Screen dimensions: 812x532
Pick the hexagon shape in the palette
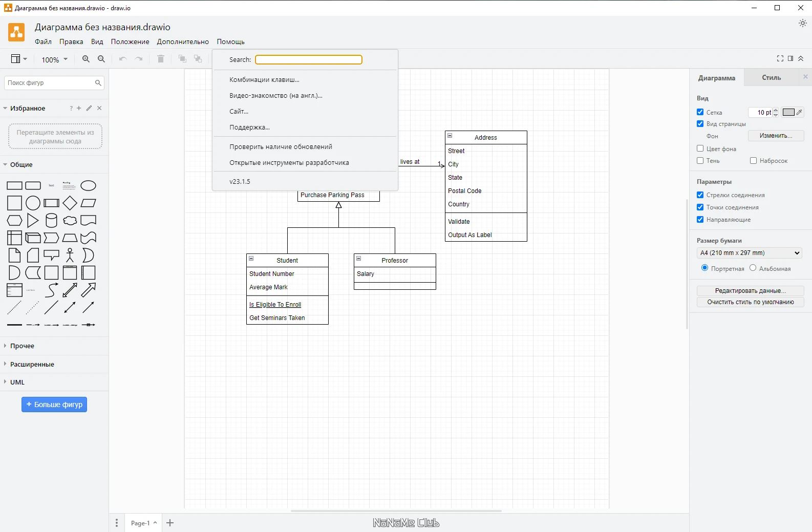pyautogui.click(x=14, y=221)
